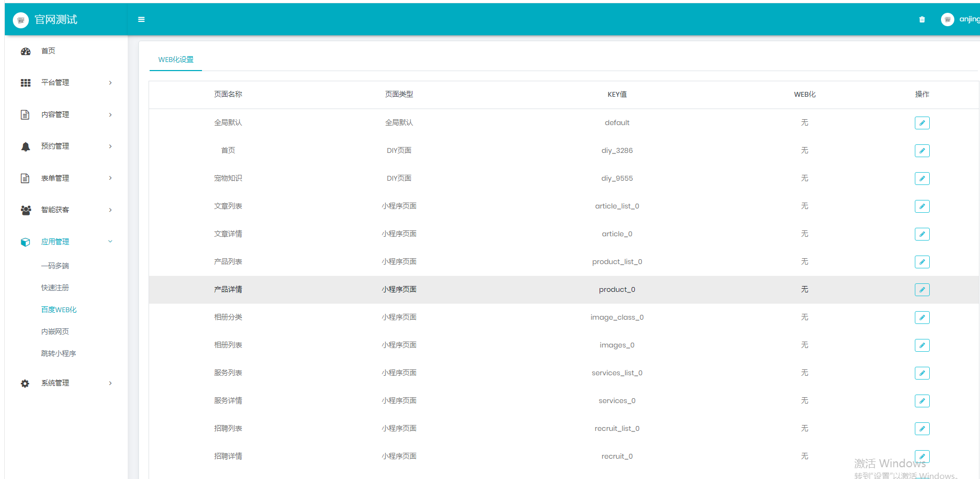This screenshot has width=980, height=479.
Task: Edit the 文章详情 article_0 row
Action: (x=922, y=234)
